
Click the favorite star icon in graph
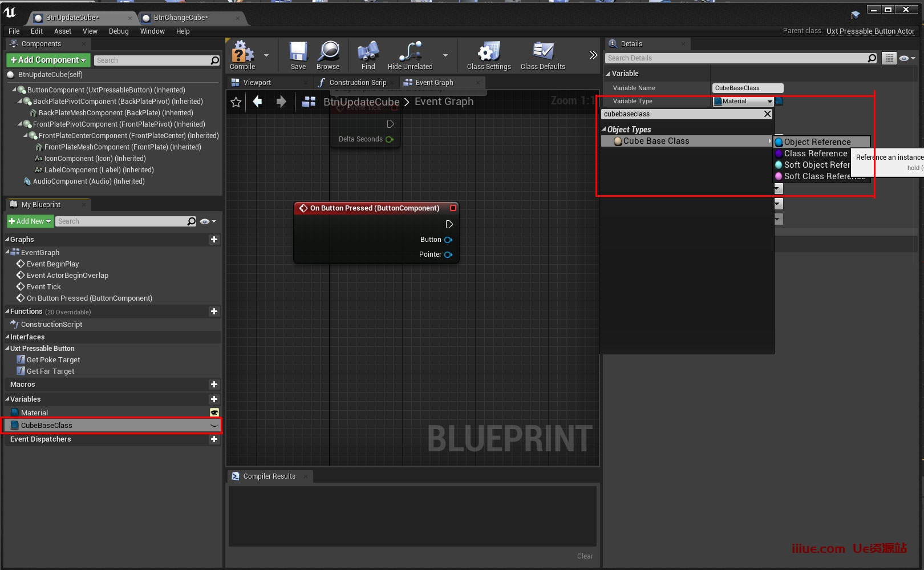(236, 102)
